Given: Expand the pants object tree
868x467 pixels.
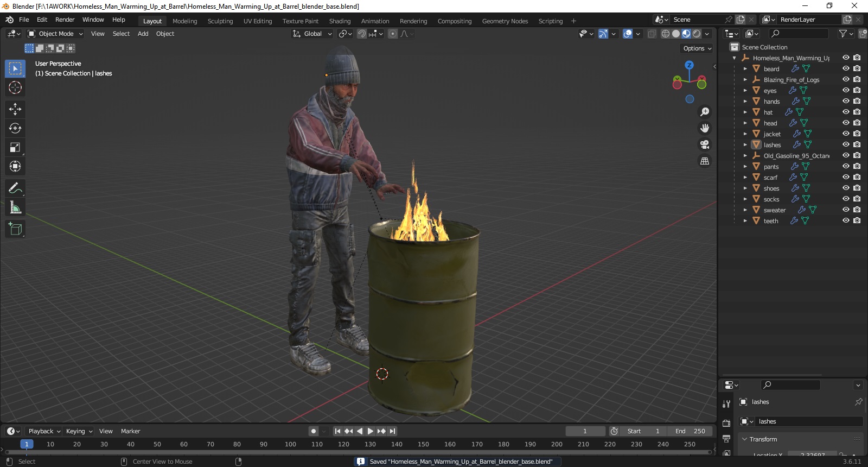Looking at the screenshot, I should [745, 167].
